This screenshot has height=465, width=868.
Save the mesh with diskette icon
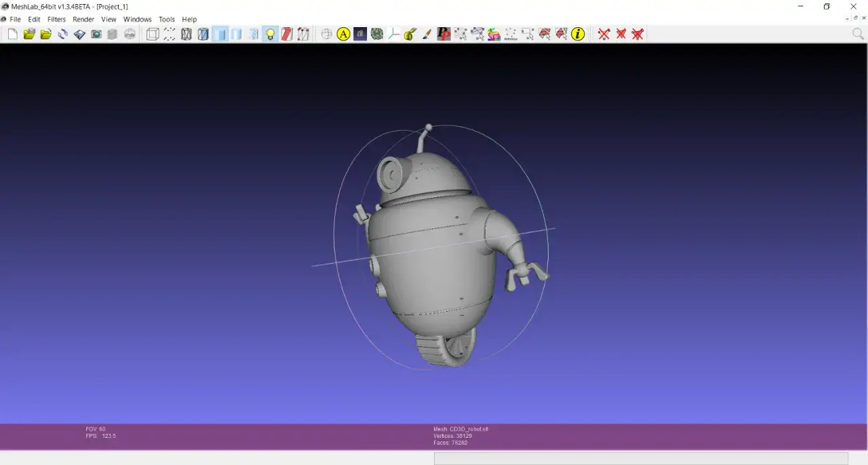pyautogui.click(x=79, y=34)
